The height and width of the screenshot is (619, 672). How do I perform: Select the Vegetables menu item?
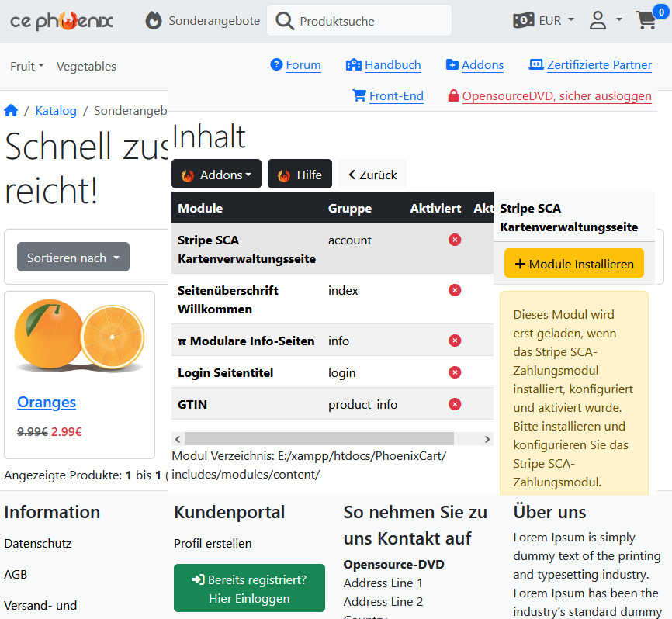86,67
